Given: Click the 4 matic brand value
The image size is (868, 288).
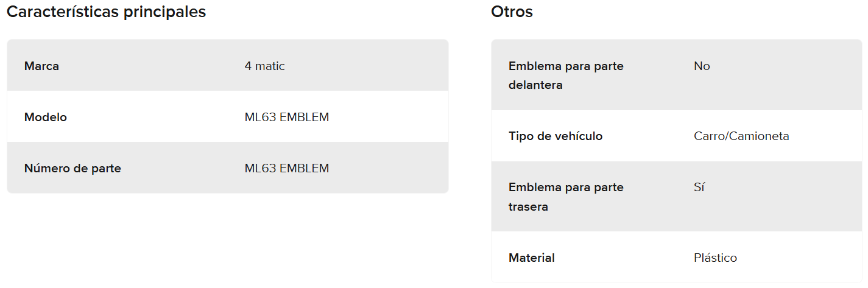Looking at the screenshot, I should click(264, 66).
